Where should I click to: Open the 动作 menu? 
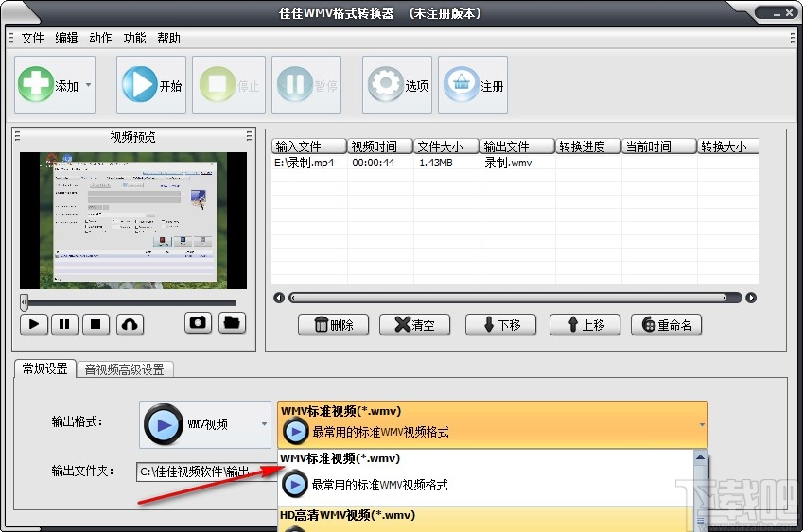coord(100,38)
